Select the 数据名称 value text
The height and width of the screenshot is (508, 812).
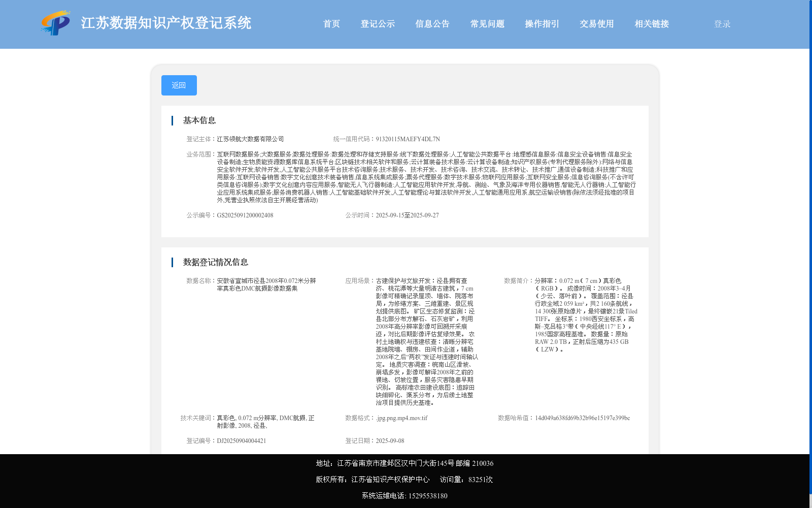click(266, 284)
